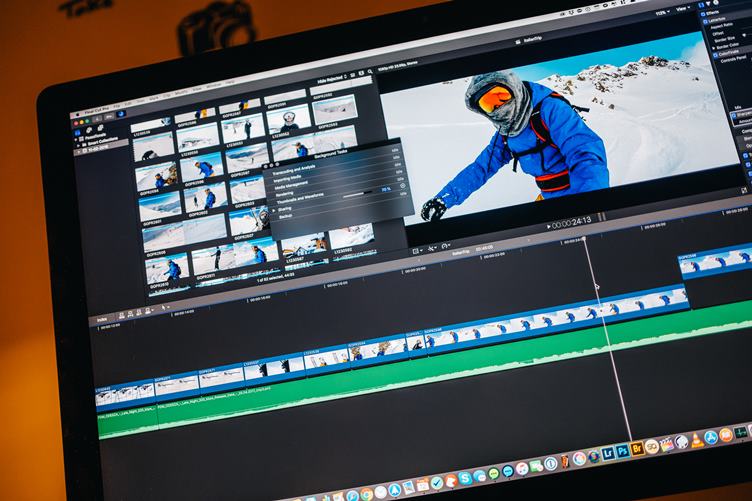Open the viewer View dropdown
The height and width of the screenshot is (501, 752).
point(683,9)
